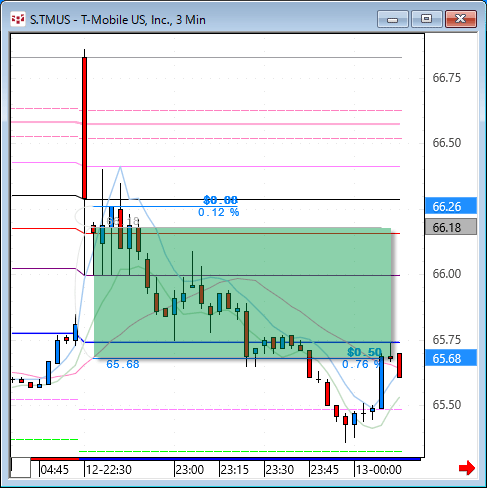Click the 66.18 gray price label
Image resolution: width=487 pixels, height=488 pixels.
coord(451,227)
